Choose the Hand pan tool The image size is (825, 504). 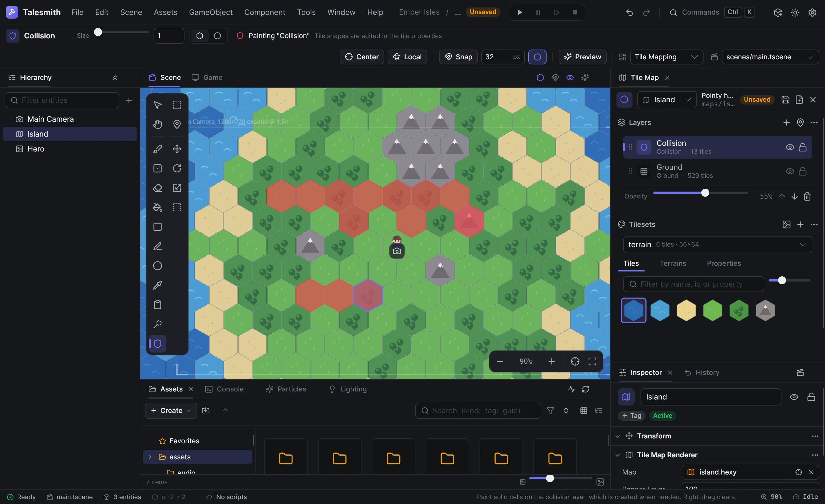click(x=157, y=124)
